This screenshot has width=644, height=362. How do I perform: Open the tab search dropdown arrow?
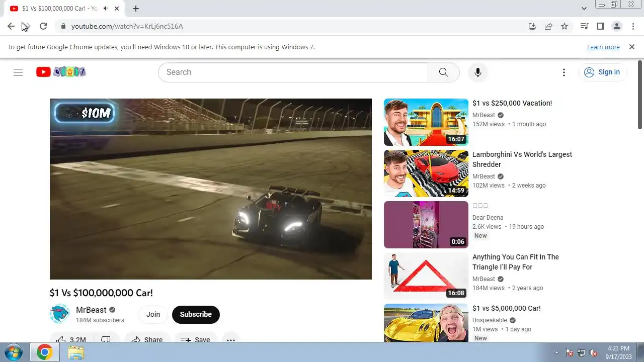click(x=584, y=9)
